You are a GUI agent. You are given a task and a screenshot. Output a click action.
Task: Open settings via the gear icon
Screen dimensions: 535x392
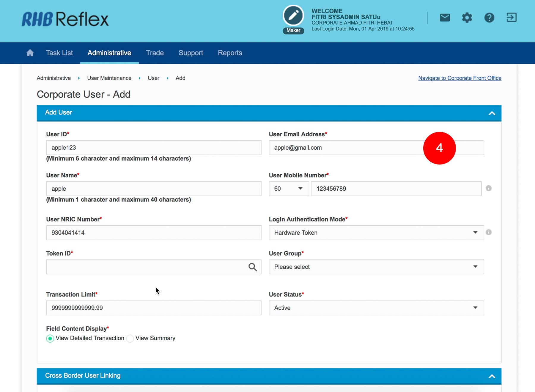[467, 18]
